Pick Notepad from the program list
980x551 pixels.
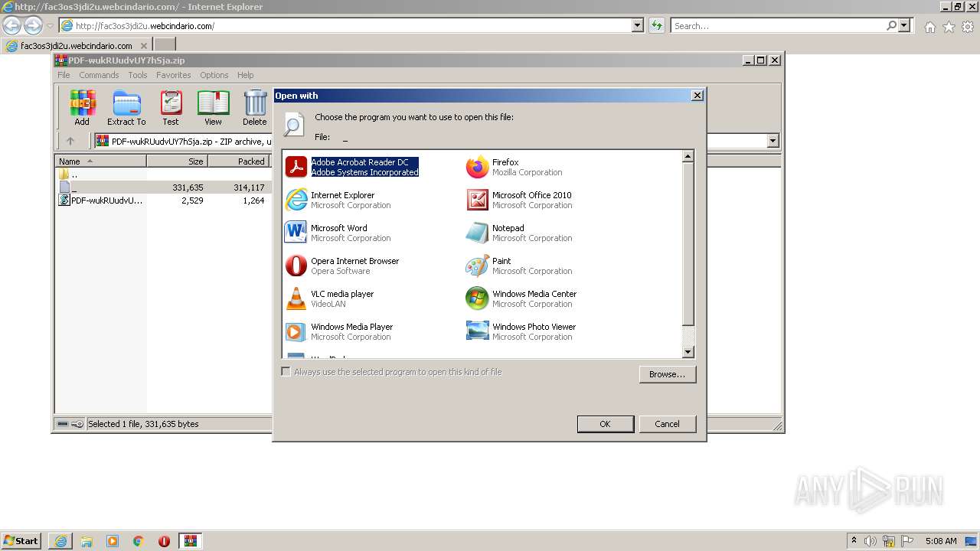click(519, 233)
